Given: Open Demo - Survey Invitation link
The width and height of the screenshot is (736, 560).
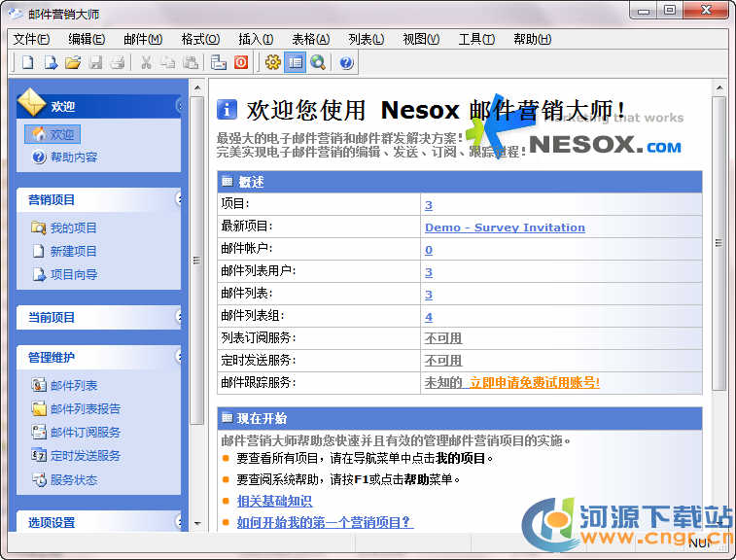Looking at the screenshot, I should (505, 227).
